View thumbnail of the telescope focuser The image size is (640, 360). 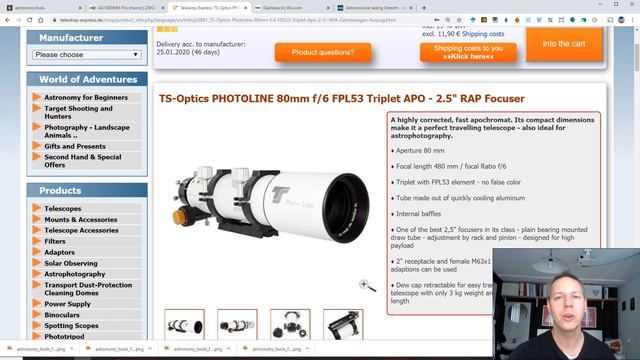[343, 324]
